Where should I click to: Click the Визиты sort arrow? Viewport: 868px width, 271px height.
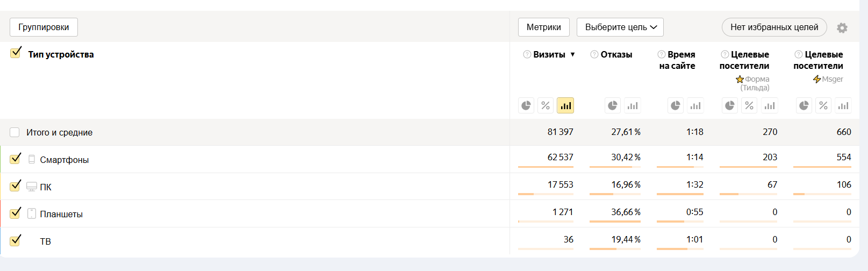tap(573, 54)
